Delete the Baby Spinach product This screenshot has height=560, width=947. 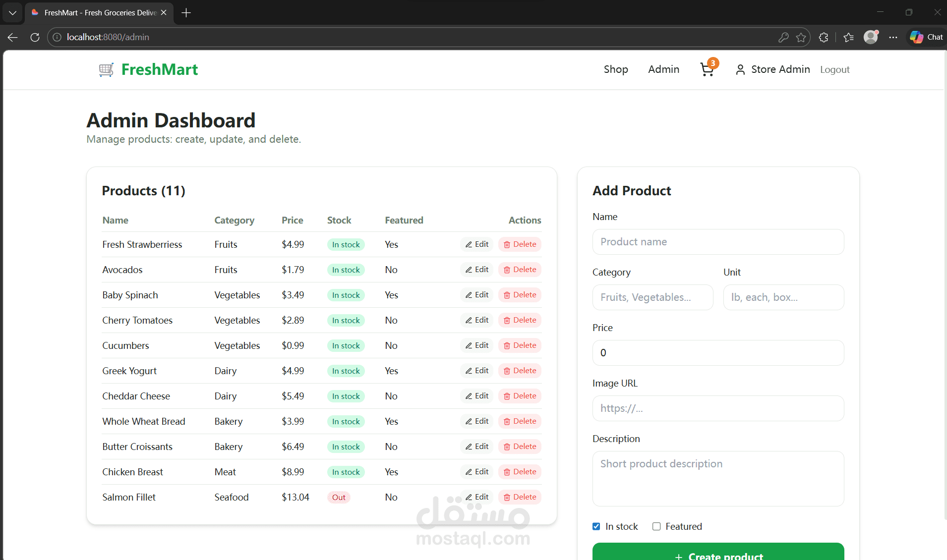coord(520,295)
